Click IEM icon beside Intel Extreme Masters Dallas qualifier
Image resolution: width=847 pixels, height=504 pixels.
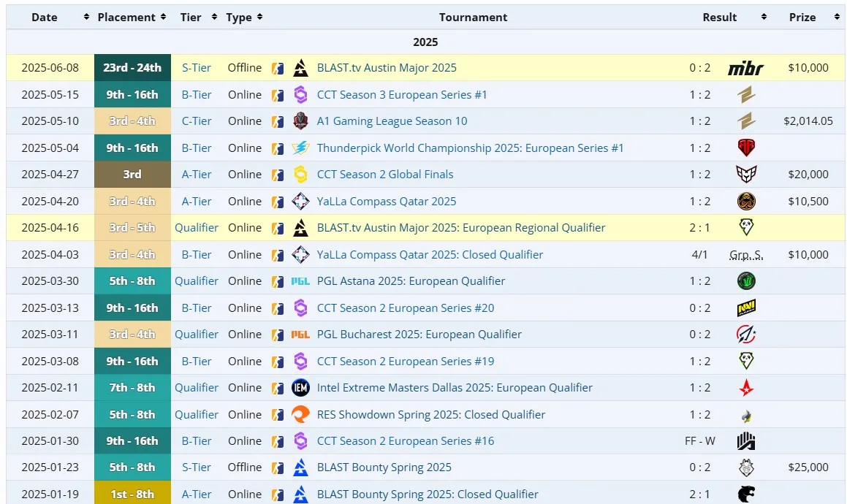coord(300,387)
